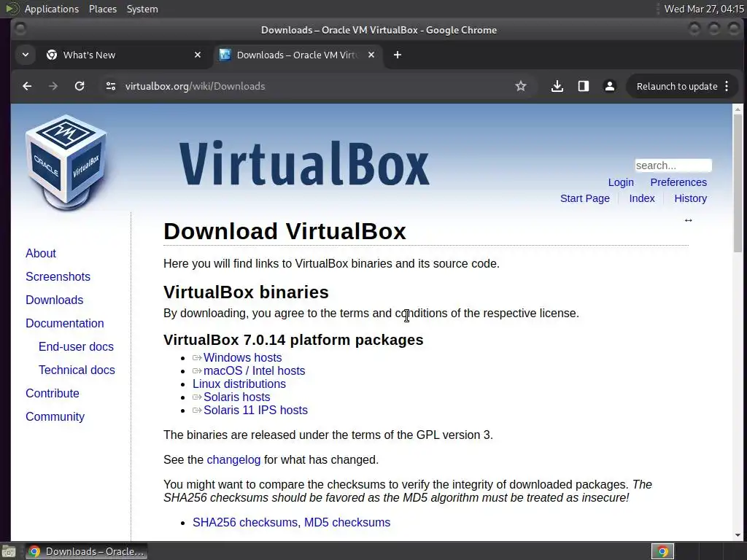Click the page width toggle arrow icon
The image size is (747, 560).
coord(688,220)
